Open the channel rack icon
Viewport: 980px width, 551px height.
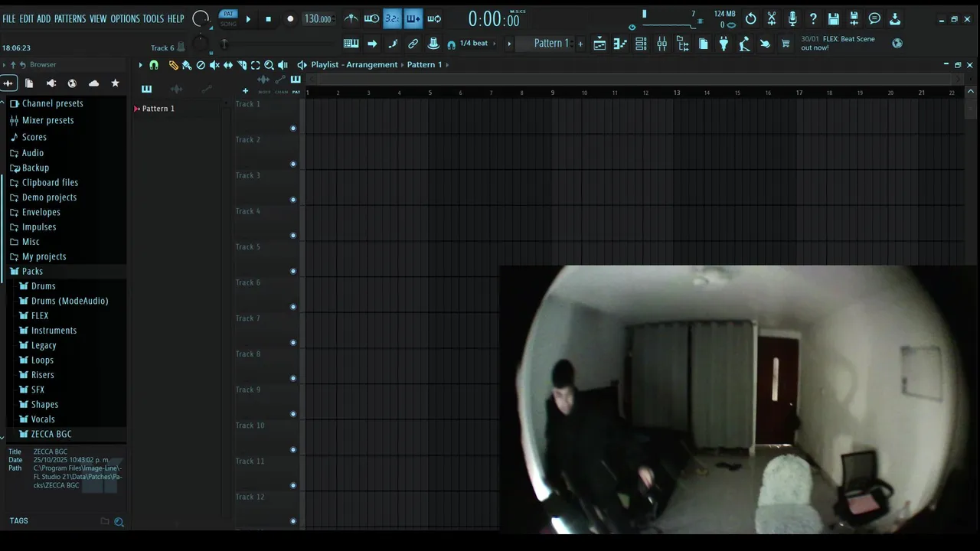(x=641, y=44)
